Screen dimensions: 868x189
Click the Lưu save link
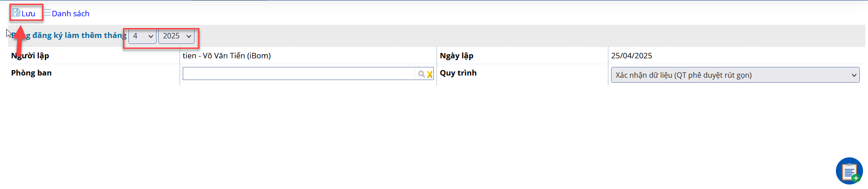click(x=28, y=14)
